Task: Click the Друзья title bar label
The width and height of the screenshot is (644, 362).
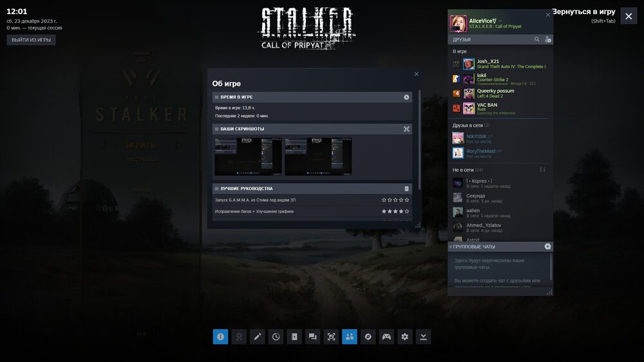Action: pos(462,40)
